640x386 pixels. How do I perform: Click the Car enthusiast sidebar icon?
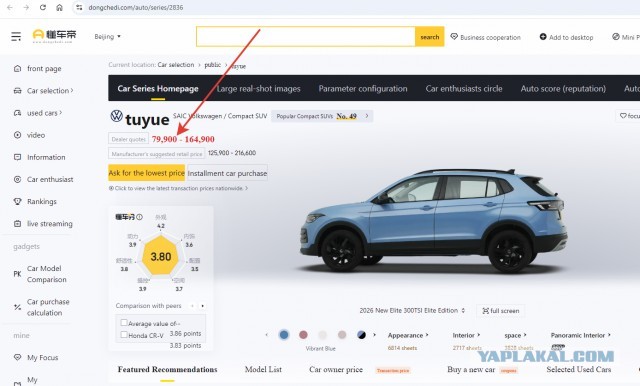pyautogui.click(x=18, y=179)
